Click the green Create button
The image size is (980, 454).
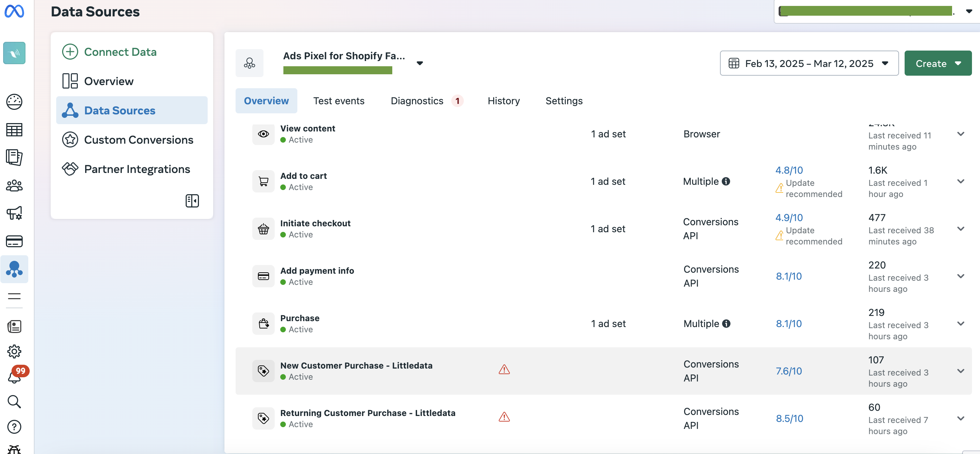[x=938, y=63]
